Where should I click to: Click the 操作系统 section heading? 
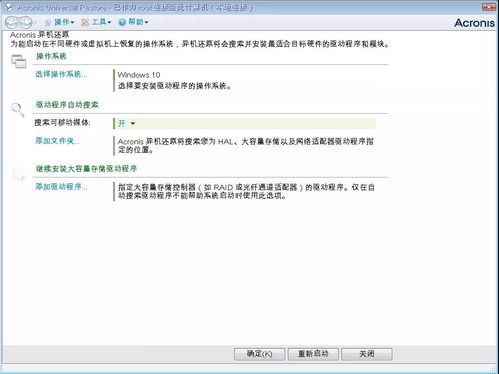point(51,56)
